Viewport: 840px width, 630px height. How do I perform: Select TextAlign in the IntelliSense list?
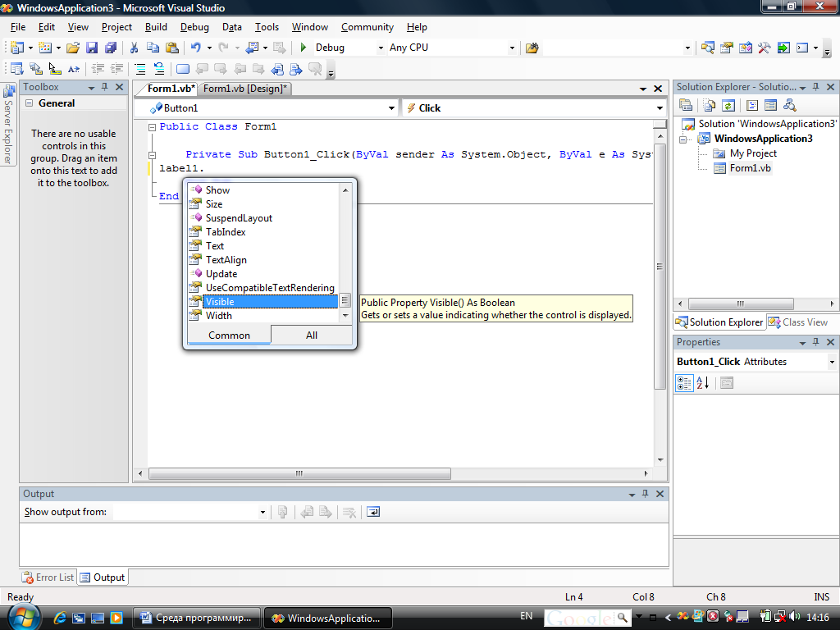click(263, 260)
